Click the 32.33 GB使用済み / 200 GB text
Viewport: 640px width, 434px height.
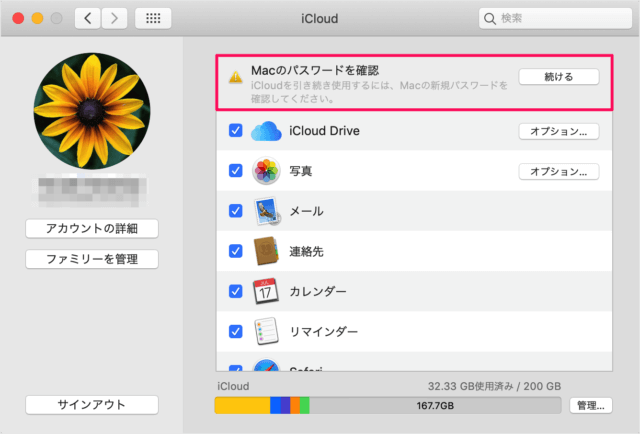coord(494,386)
